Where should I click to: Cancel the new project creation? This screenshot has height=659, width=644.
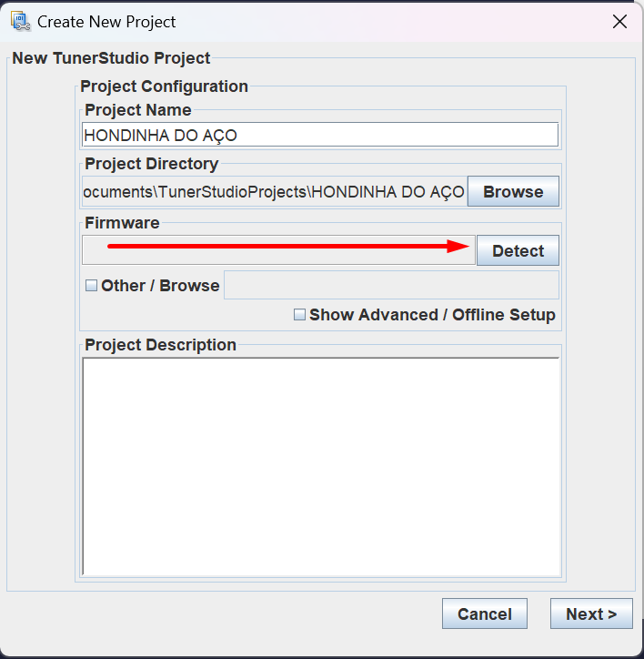pos(484,613)
